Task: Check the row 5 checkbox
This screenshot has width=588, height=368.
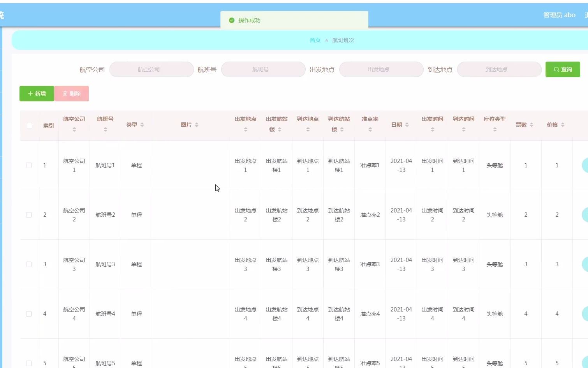Action: pyautogui.click(x=29, y=363)
